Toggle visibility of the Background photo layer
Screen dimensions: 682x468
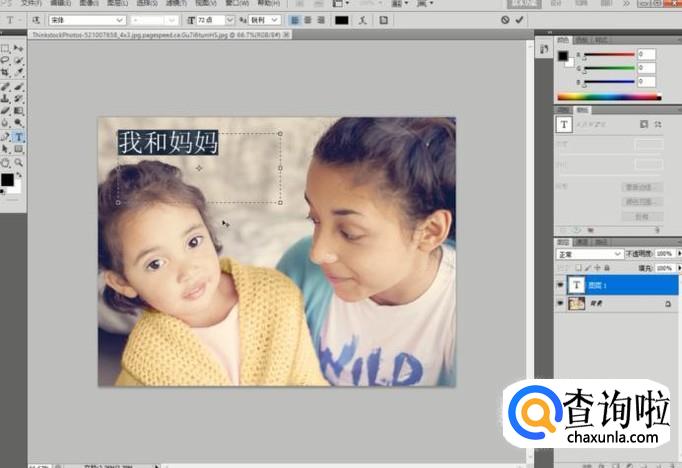[x=561, y=304]
